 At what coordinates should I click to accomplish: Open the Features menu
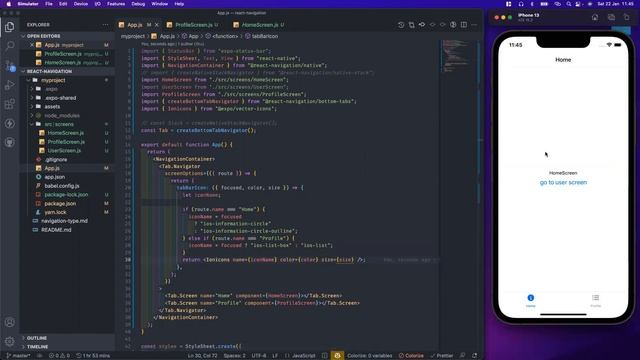(116, 4)
